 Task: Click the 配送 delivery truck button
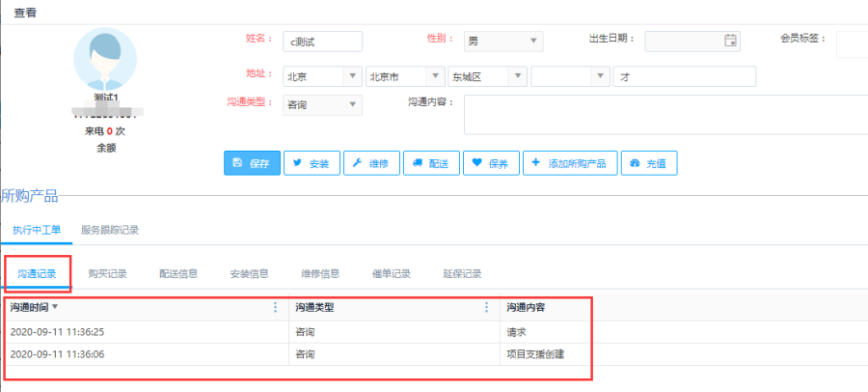click(430, 163)
